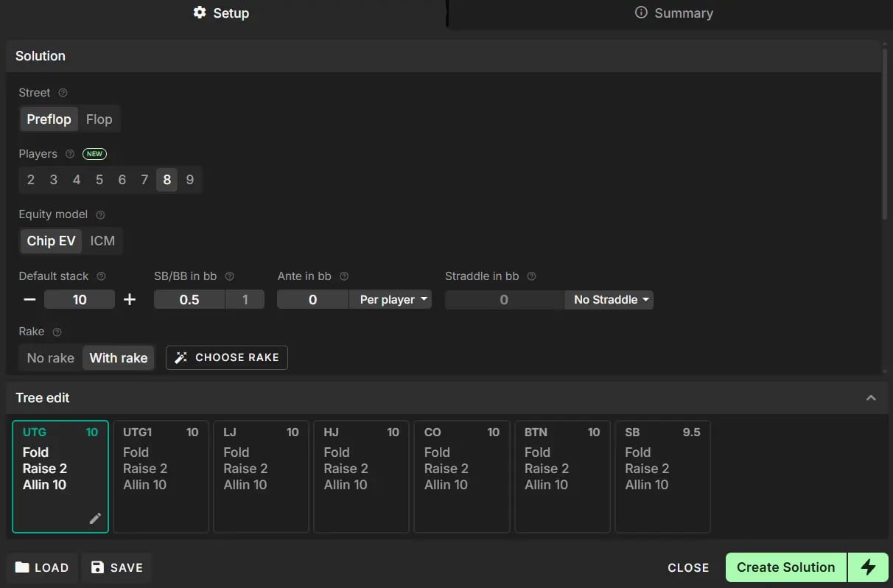Set players count to 9
The height and width of the screenshot is (588, 893).
[x=190, y=180]
